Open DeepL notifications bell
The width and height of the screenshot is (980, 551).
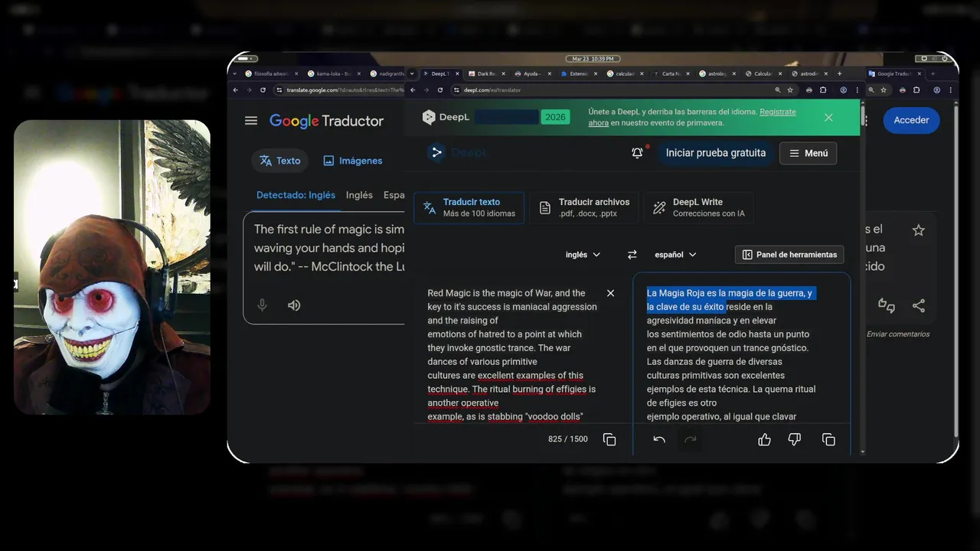[637, 153]
